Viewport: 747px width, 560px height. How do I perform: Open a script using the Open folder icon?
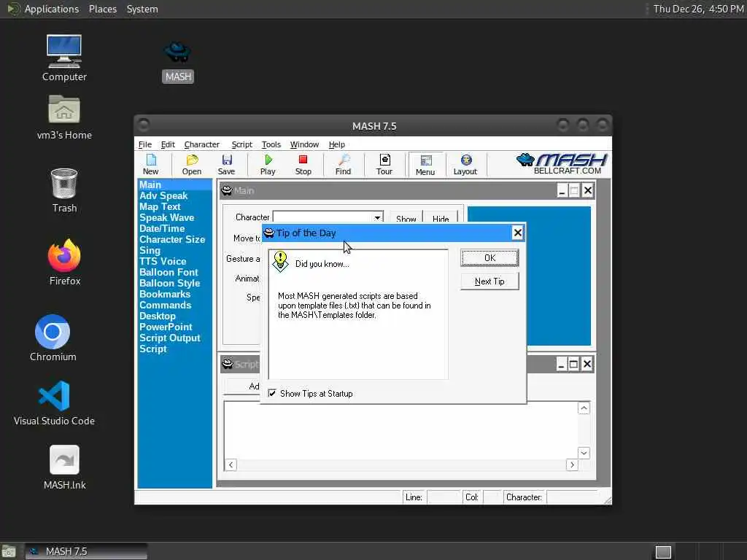(192, 165)
